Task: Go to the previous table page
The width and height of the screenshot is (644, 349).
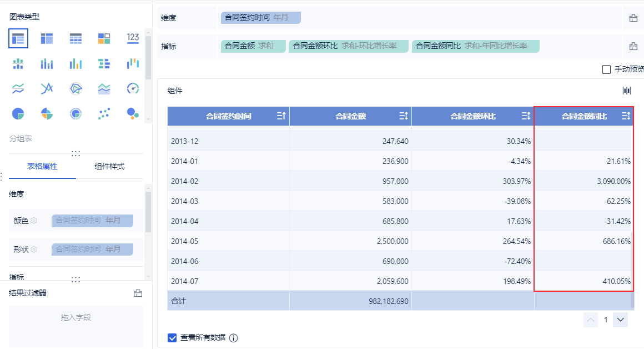Action: [x=591, y=320]
